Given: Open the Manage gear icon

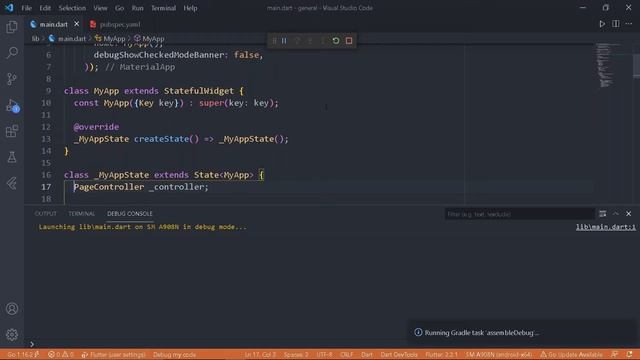Looking at the screenshot, I should (x=12, y=335).
